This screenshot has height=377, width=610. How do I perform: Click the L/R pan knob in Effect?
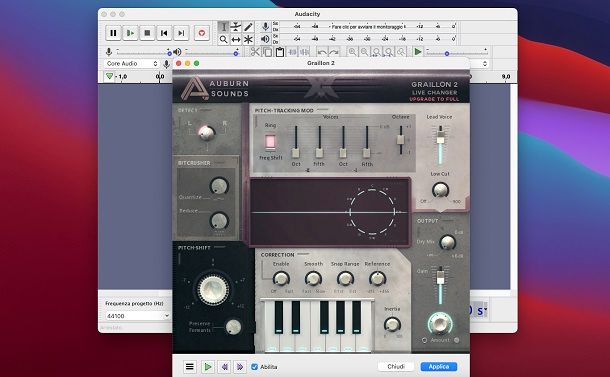(207, 133)
